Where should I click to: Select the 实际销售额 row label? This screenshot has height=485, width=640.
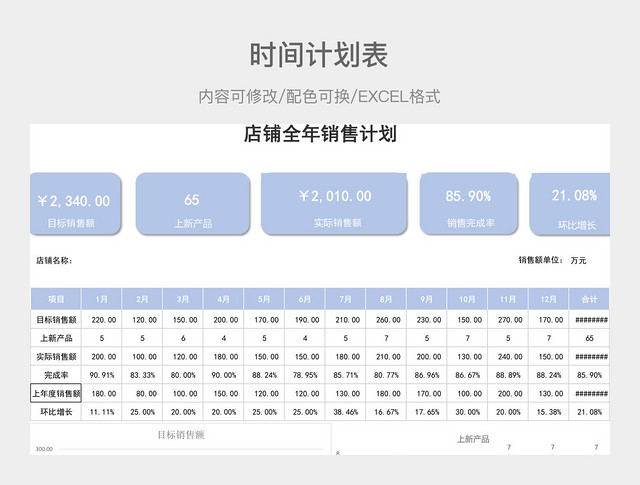(56, 356)
